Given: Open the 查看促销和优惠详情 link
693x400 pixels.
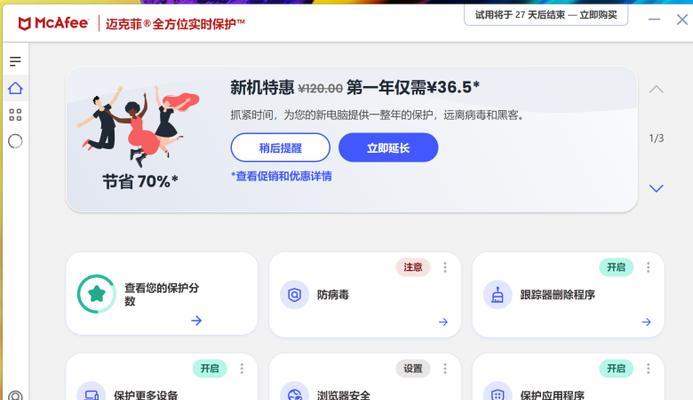Looking at the screenshot, I should coord(282,176).
